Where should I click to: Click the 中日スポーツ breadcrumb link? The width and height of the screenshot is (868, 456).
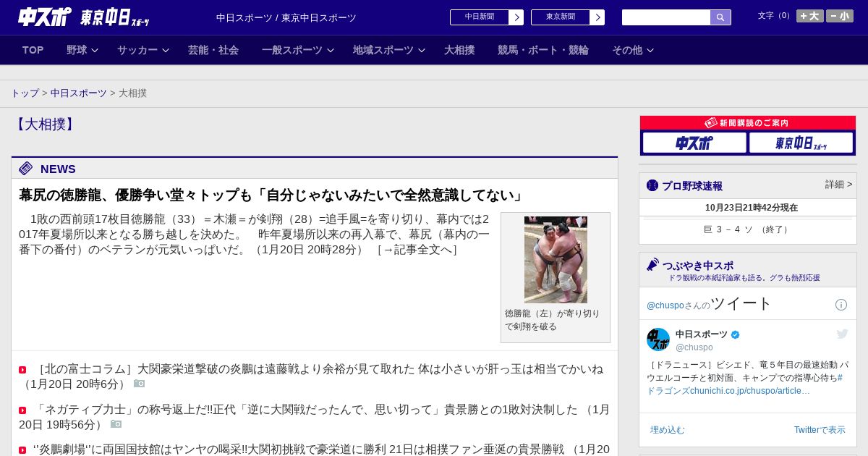79,93
